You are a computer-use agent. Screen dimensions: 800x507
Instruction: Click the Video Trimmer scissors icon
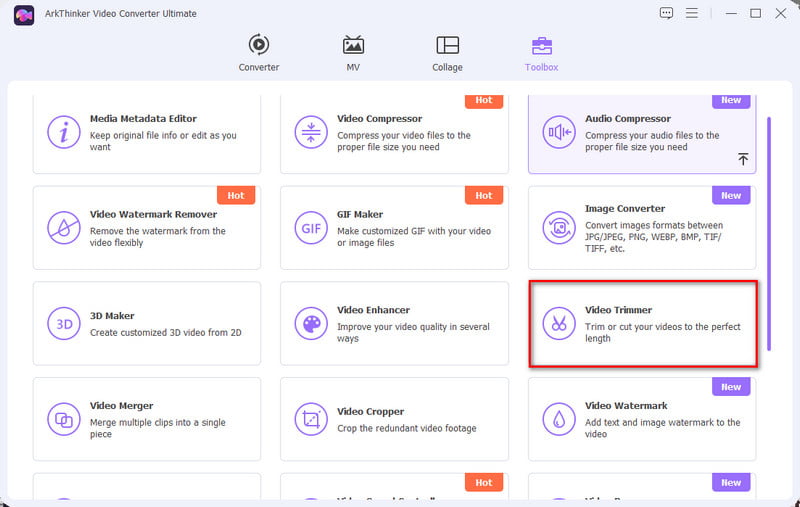click(x=559, y=324)
